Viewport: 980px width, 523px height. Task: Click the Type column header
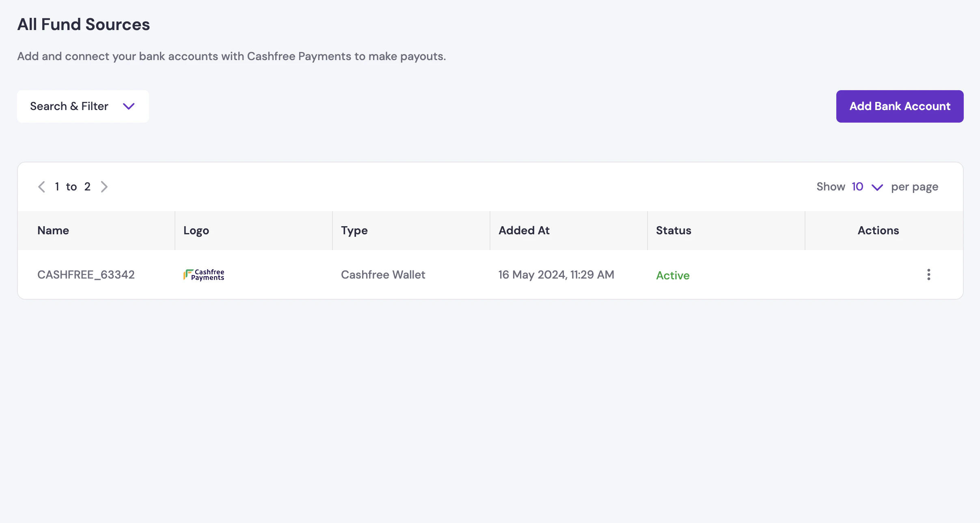click(x=354, y=231)
